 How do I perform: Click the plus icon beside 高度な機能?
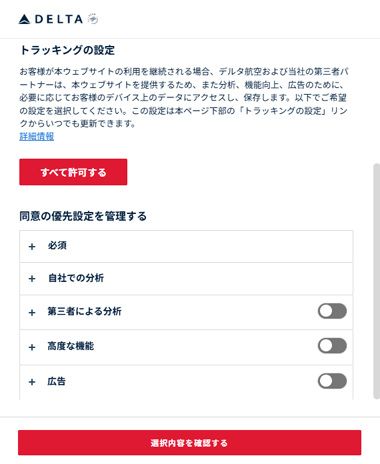point(32,347)
